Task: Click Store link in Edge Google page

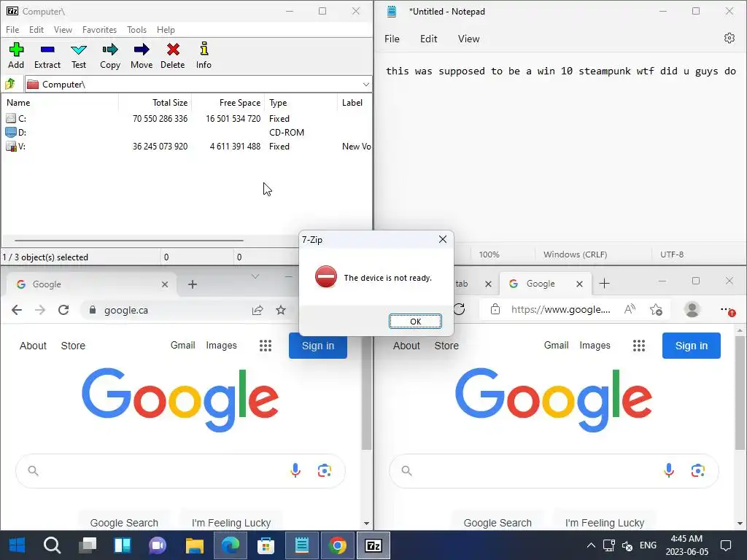Action: (446, 346)
